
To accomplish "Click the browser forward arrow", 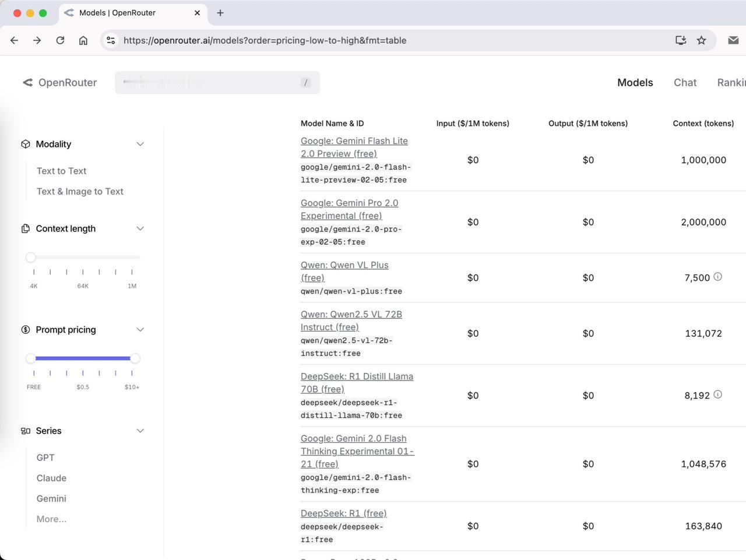I will pos(37,40).
